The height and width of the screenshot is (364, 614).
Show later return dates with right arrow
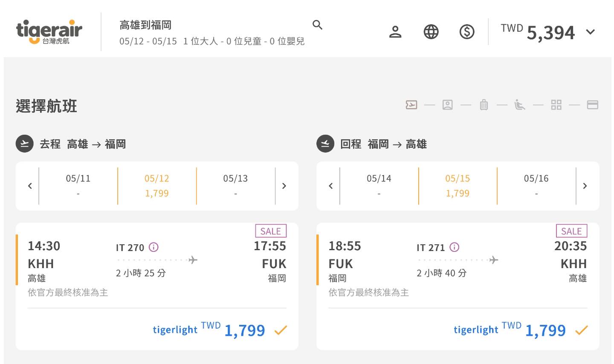click(585, 186)
